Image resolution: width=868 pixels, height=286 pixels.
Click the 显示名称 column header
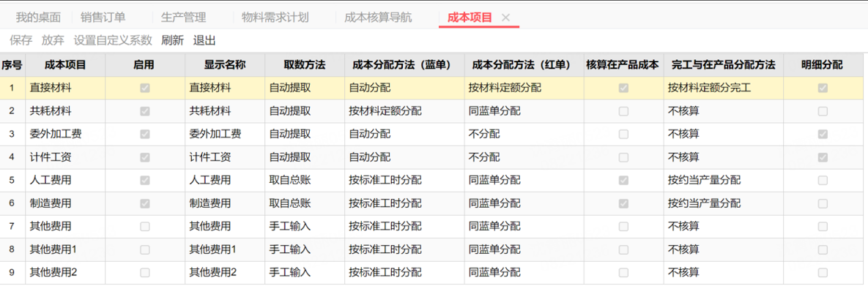[x=225, y=64]
